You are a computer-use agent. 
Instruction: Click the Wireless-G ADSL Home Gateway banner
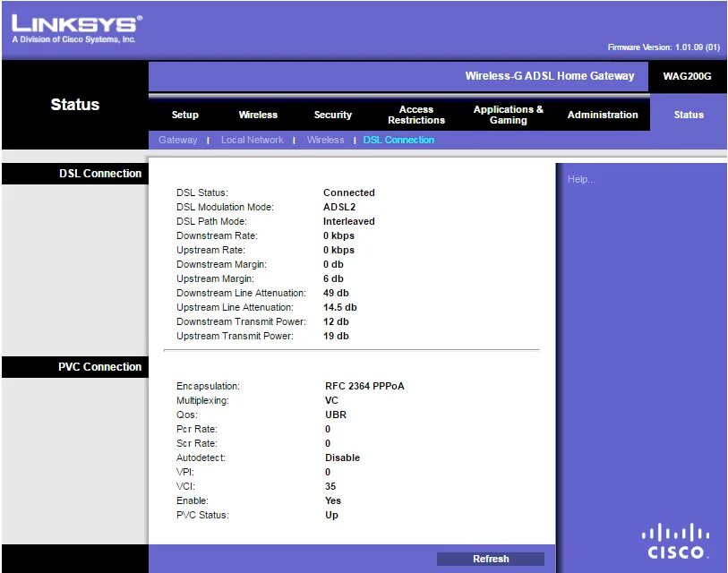click(x=549, y=77)
